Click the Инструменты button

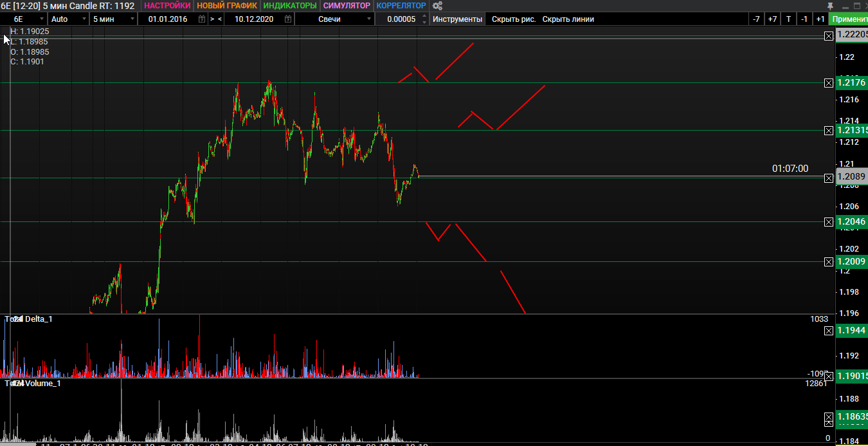(457, 19)
